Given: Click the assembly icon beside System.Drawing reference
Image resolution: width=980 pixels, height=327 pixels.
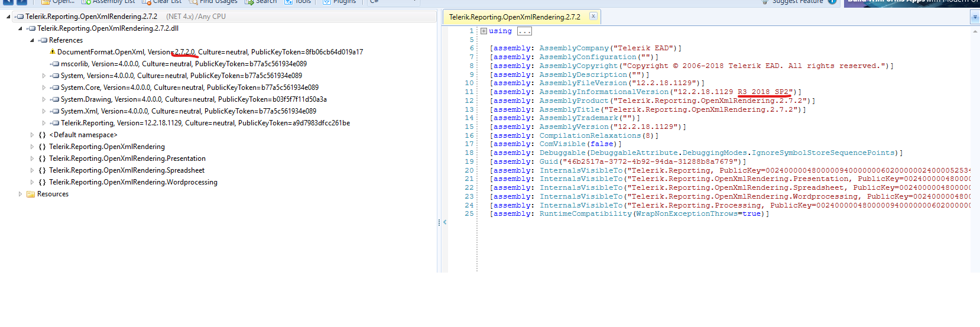Looking at the screenshot, I should pyautogui.click(x=56, y=99).
